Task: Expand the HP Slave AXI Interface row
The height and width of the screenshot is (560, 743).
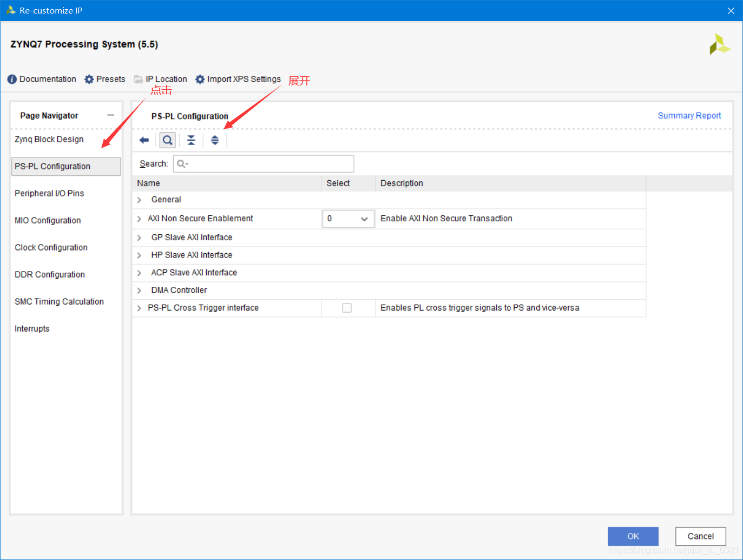Action: [139, 255]
